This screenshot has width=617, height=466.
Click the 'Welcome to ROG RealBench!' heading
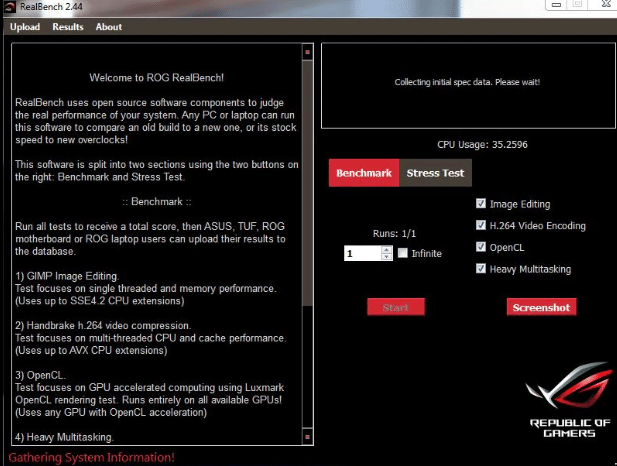(156, 78)
